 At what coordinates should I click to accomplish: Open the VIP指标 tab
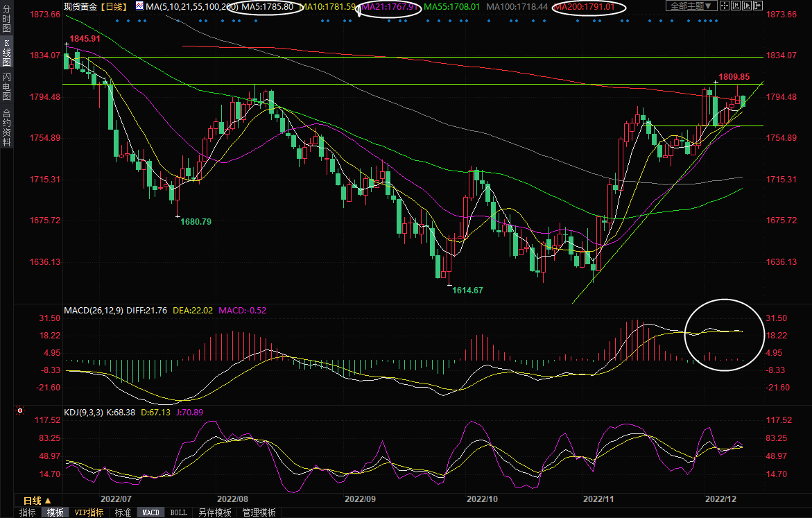pos(89,512)
